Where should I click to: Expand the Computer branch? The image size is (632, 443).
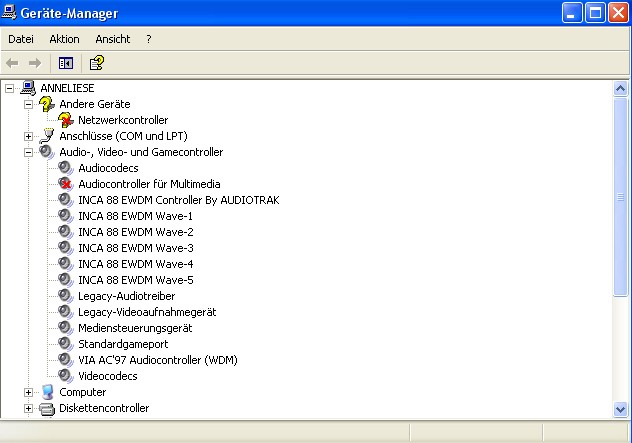point(28,392)
